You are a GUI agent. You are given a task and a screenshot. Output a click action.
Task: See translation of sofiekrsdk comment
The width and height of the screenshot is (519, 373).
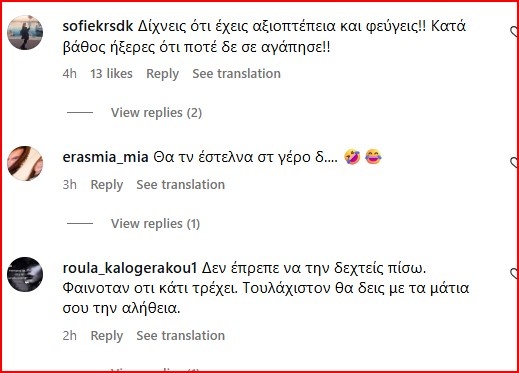tap(236, 74)
